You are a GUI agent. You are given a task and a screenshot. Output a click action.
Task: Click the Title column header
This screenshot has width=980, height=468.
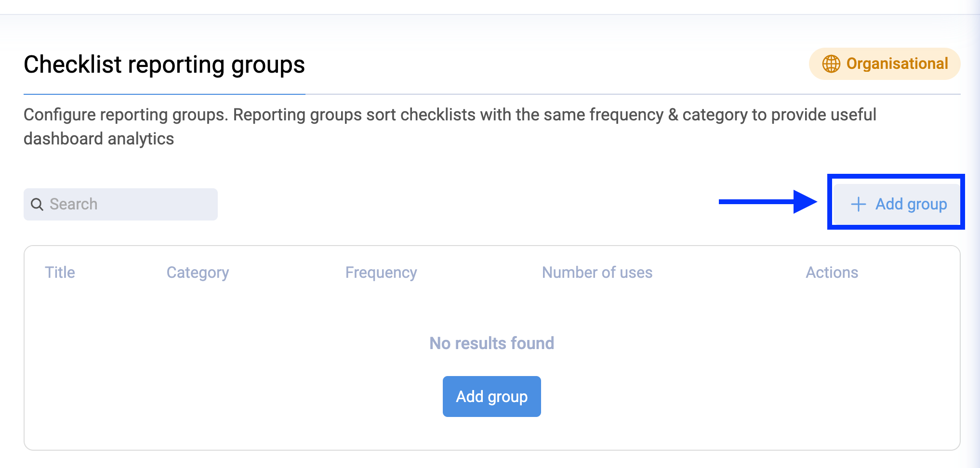[60, 272]
